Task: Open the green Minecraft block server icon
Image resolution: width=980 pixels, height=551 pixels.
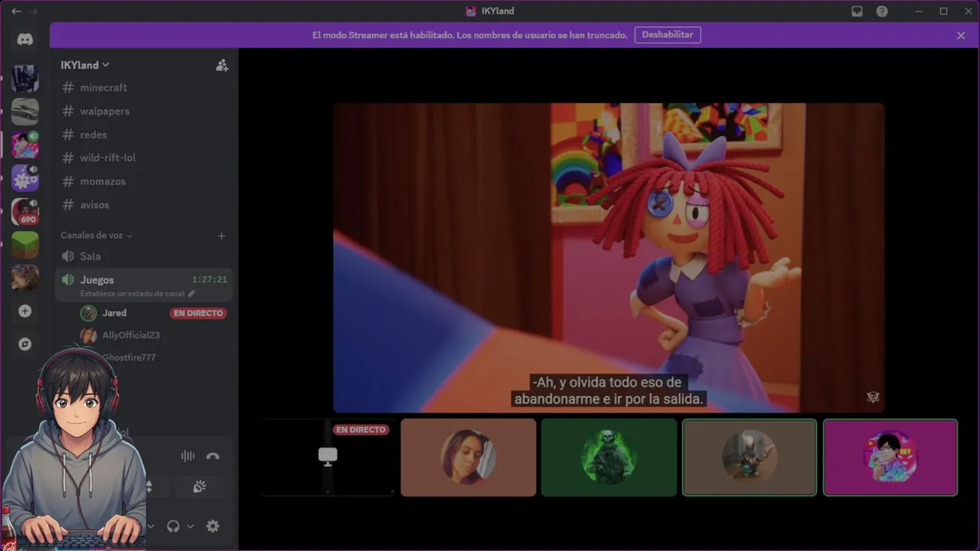Action: pyautogui.click(x=25, y=245)
